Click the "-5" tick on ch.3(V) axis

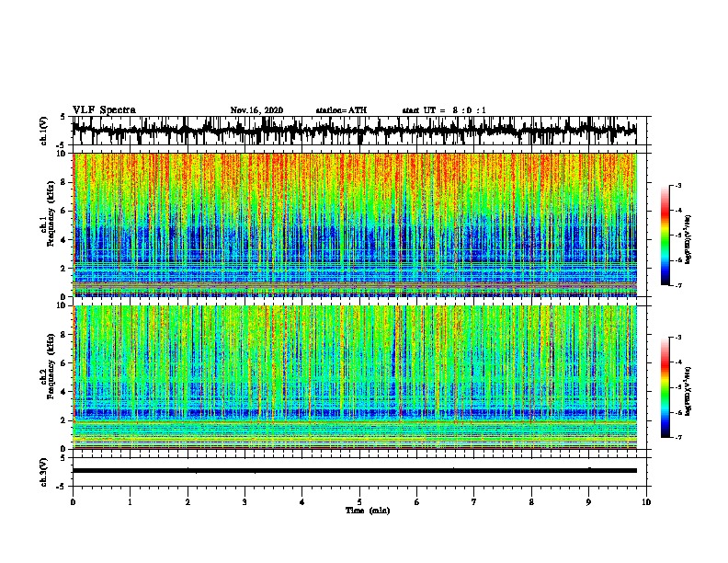pyautogui.click(x=63, y=487)
